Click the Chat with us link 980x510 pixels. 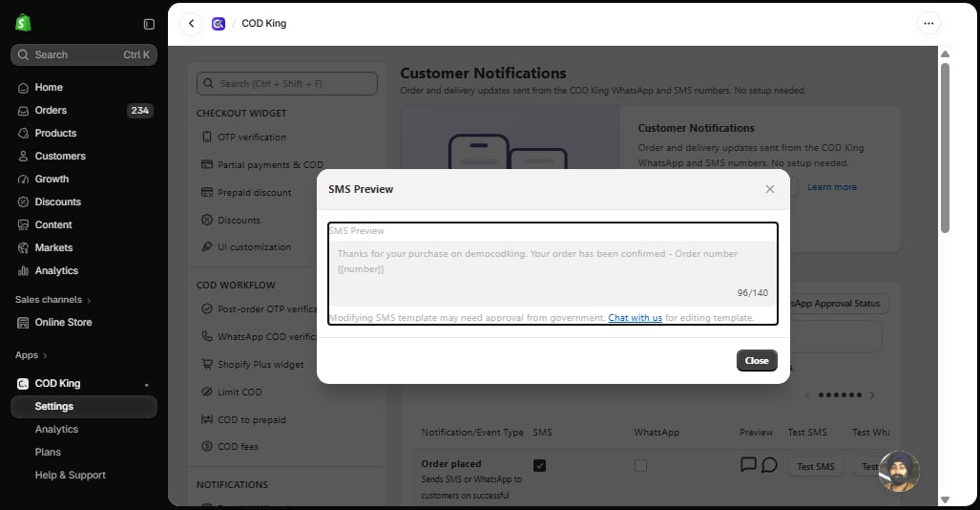tap(635, 318)
